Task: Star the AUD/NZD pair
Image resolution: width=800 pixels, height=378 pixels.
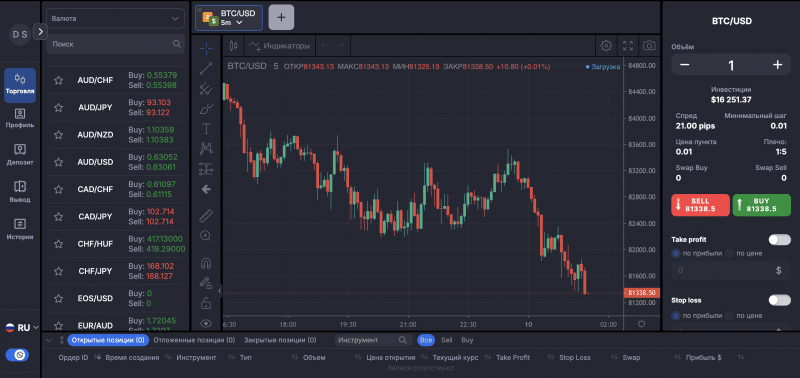Action: pos(59,135)
